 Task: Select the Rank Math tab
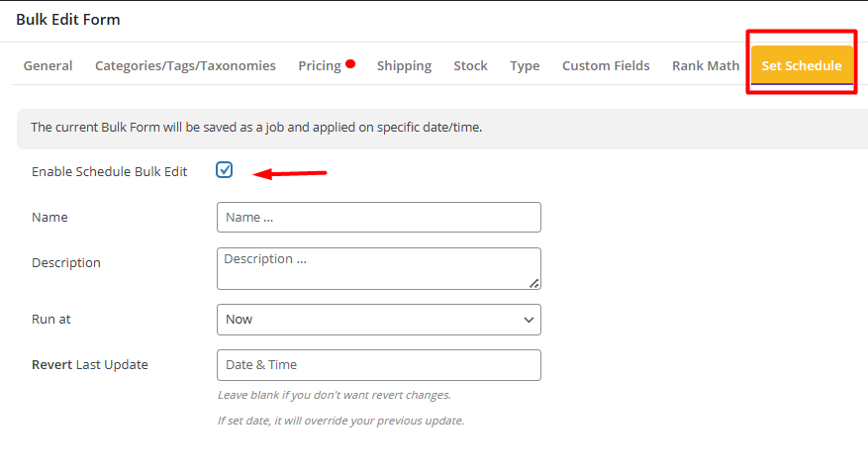[705, 66]
